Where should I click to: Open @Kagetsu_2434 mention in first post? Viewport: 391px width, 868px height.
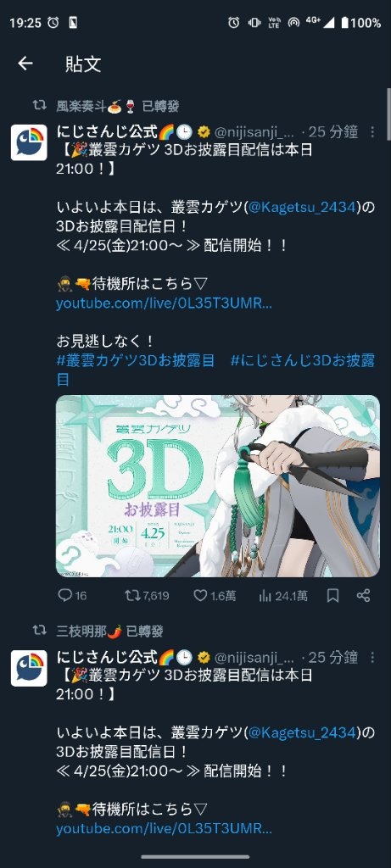pos(302,207)
